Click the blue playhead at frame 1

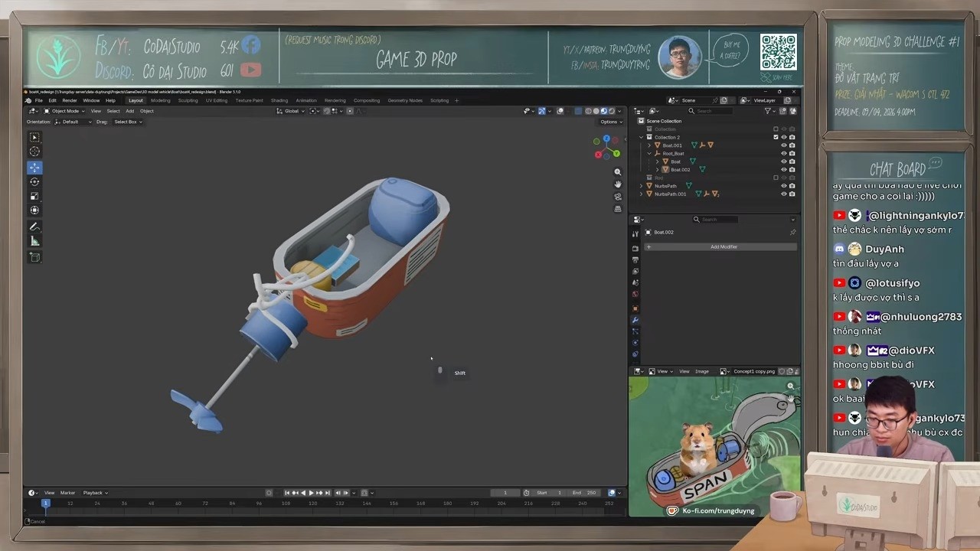pos(46,503)
